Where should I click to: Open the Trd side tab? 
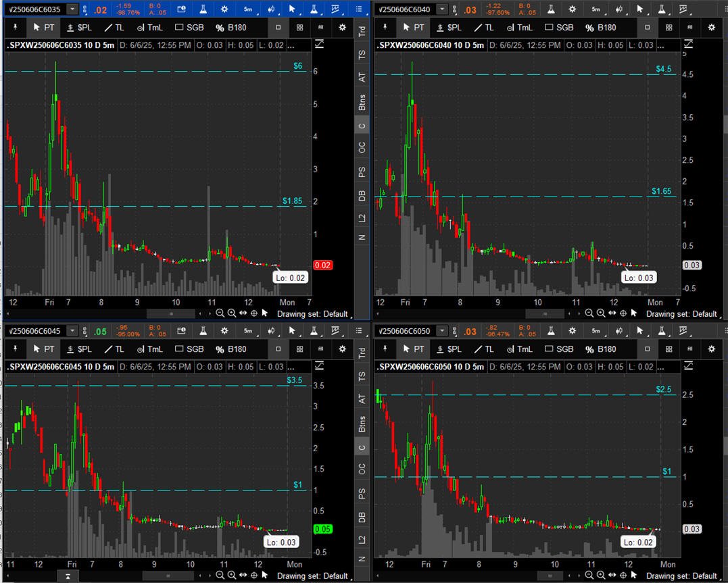(x=362, y=32)
